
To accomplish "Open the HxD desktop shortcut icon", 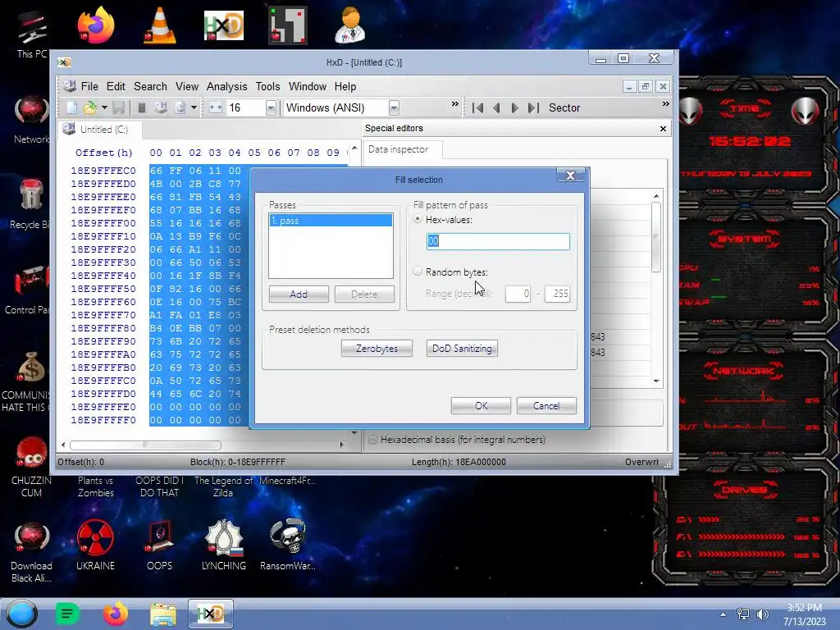I will (224, 25).
